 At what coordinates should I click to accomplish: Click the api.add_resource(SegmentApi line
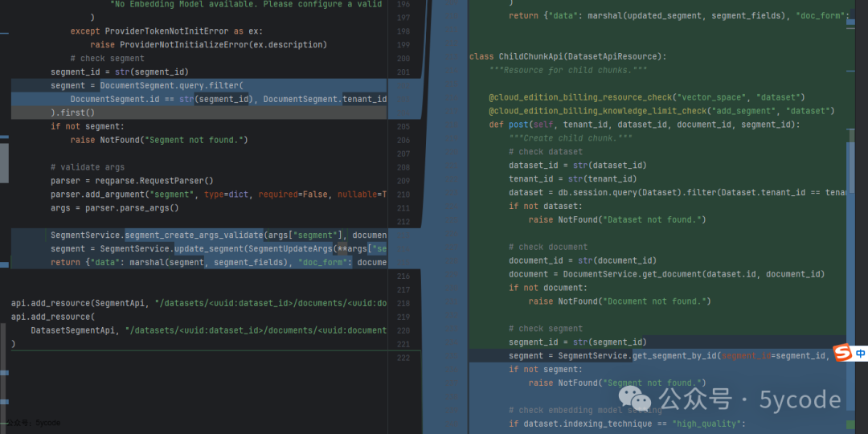pos(199,303)
